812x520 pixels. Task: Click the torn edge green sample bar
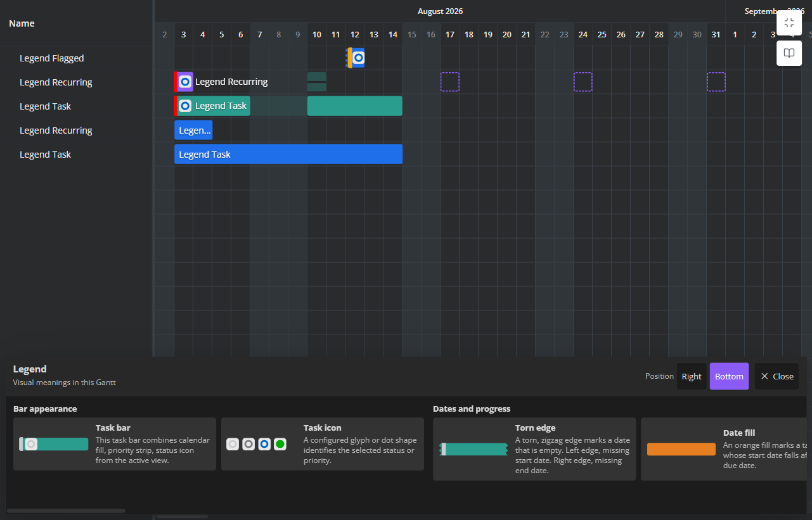[474, 449]
